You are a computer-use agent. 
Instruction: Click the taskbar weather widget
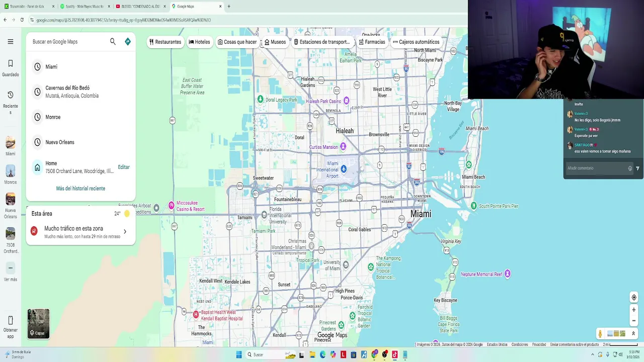pyautogui.click(x=18, y=354)
